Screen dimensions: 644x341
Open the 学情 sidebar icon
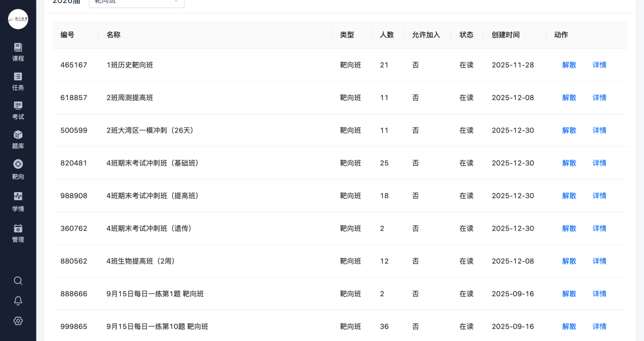tap(18, 202)
